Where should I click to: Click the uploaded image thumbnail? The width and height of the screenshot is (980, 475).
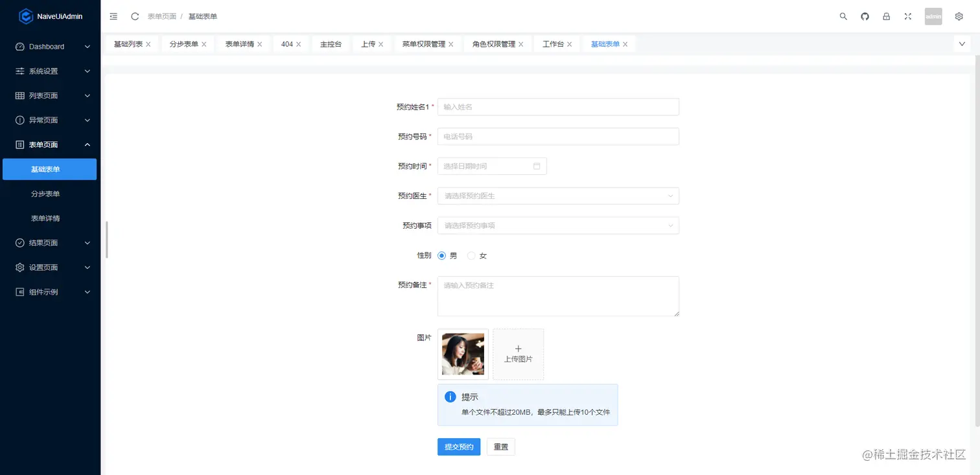462,354
